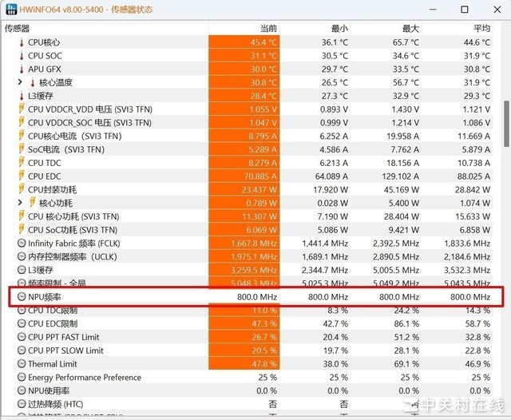Click the 传感器 column header
Image resolution: width=511 pixels, height=420 pixels.
(x=18, y=28)
